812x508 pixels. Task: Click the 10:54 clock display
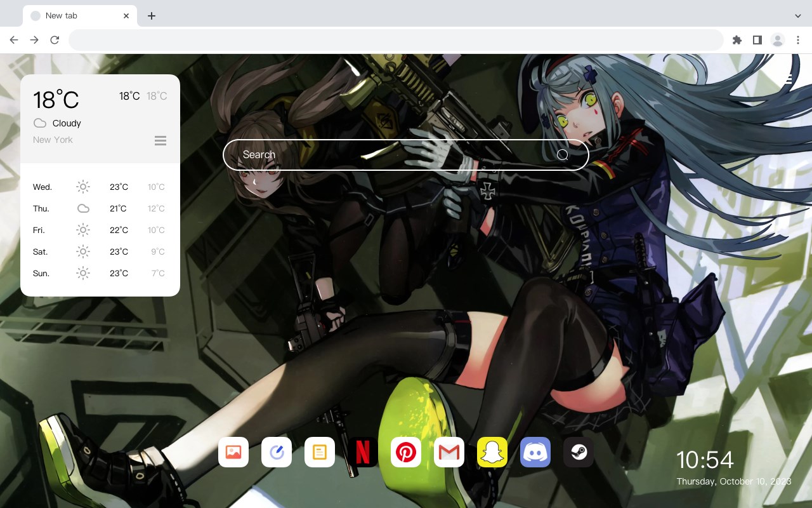click(x=705, y=460)
